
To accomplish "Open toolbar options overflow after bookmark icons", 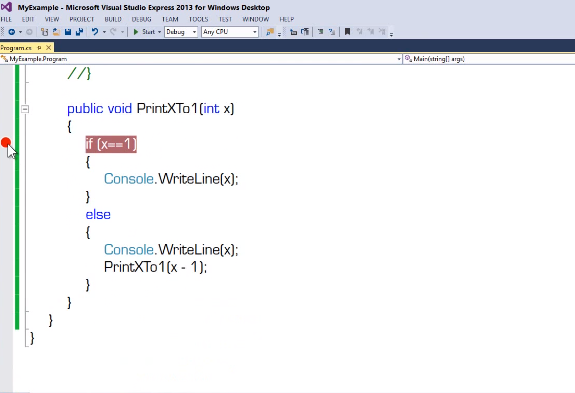I will [391, 34].
